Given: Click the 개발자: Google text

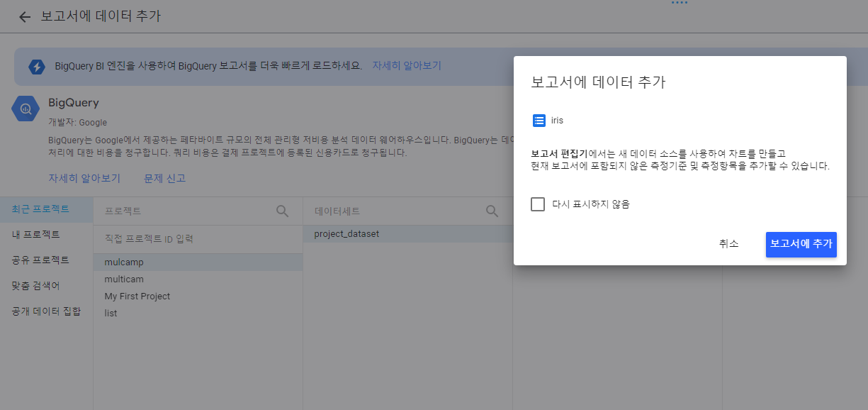Looking at the screenshot, I should (78, 123).
